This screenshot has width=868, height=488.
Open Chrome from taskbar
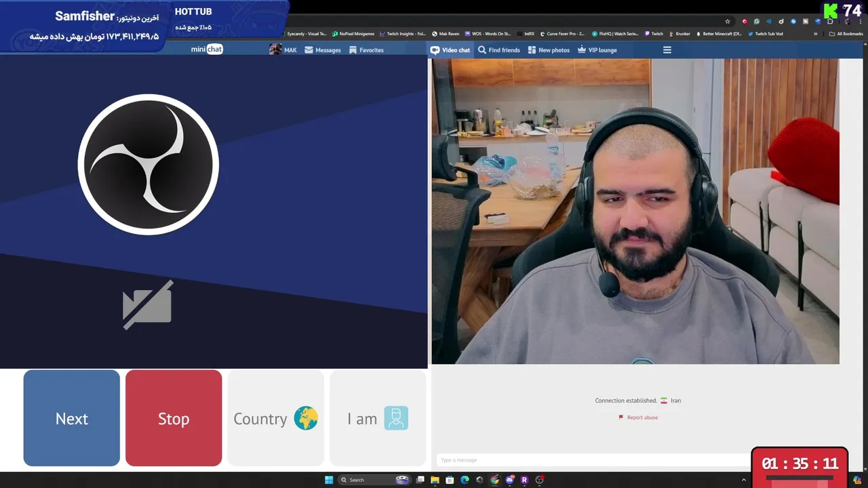click(494, 480)
